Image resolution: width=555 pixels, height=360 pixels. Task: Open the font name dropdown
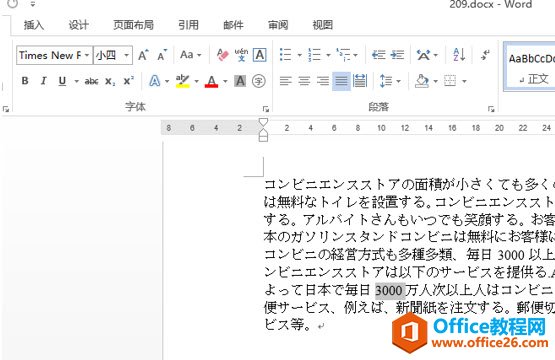pos(87,55)
